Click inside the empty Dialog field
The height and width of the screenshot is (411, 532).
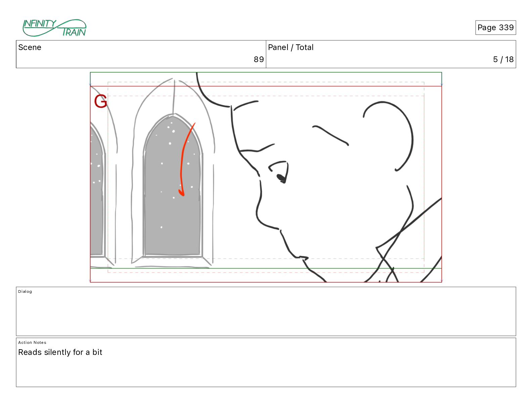(x=266, y=311)
